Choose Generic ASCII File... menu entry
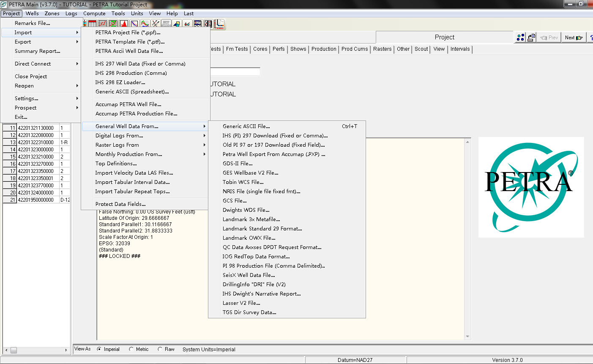 [287, 126]
